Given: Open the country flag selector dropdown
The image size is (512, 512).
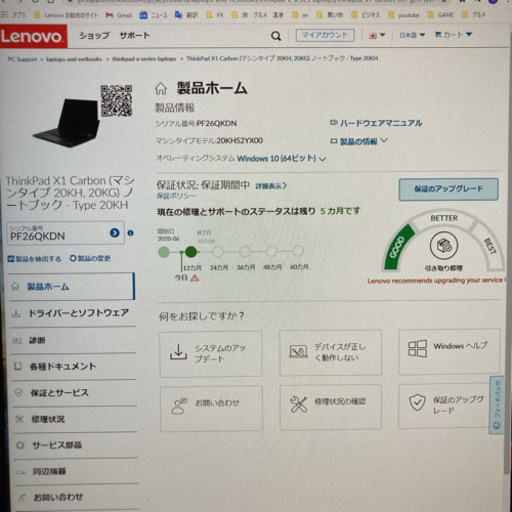Looking at the screenshot, I should click(x=377, y=35).
